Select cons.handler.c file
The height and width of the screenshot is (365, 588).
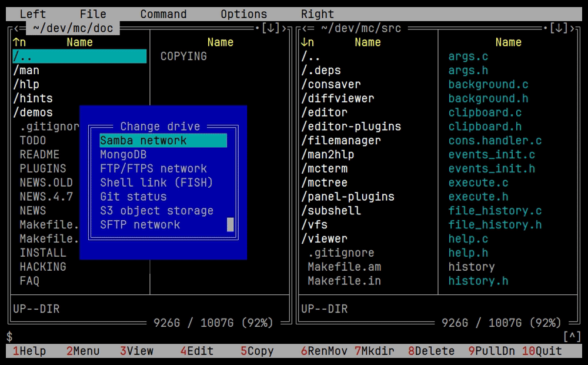coord(495,141)
